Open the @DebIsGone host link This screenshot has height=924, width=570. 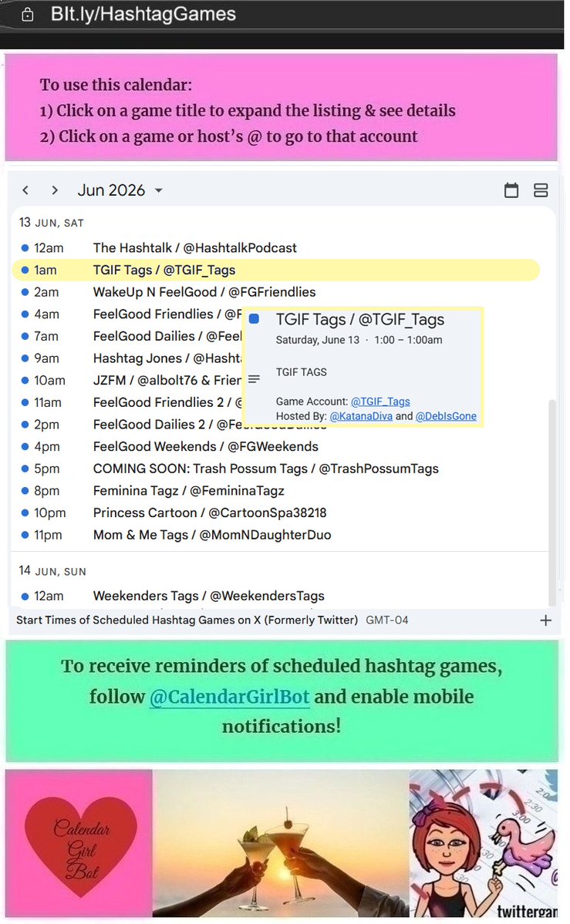[x=446, y=416]
